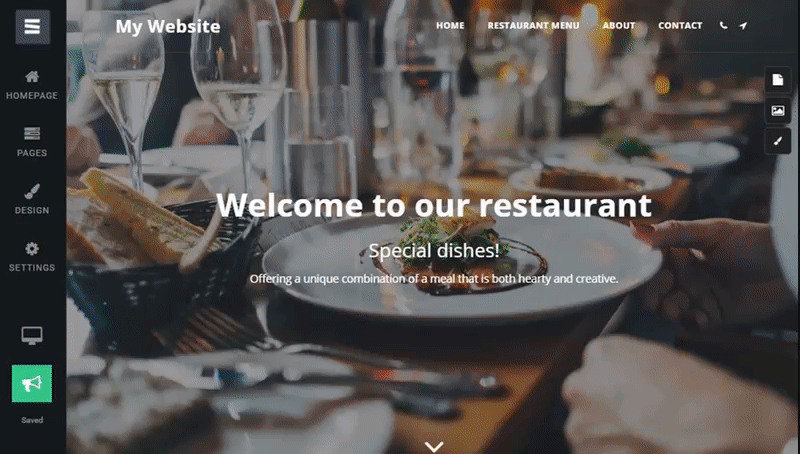The width and height of the screenshot is (800, 454).
Task: Click the My Website site title
Action: (168, 27)
